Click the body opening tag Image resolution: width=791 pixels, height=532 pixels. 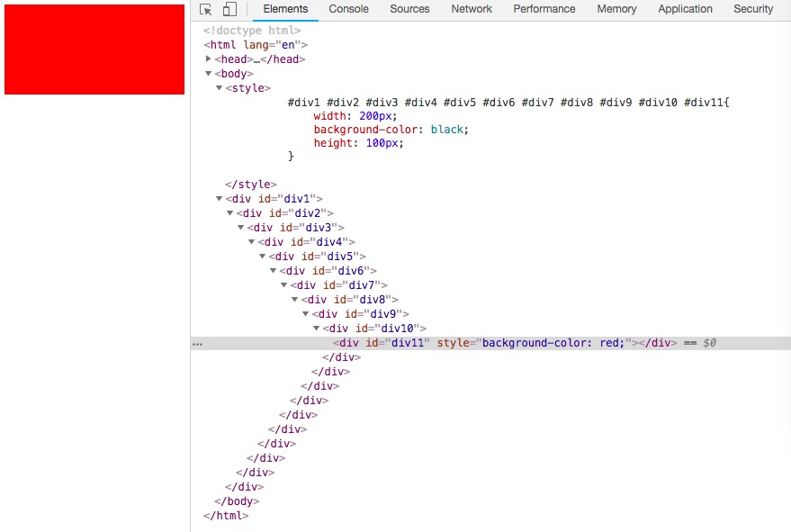point(234,74)
